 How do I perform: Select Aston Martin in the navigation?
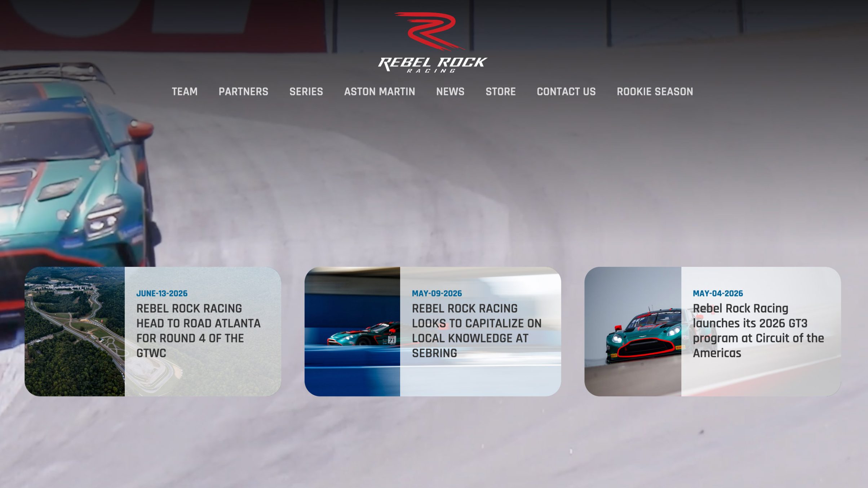380,91
